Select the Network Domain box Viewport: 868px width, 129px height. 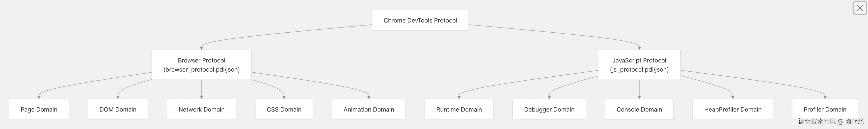(202, 110)
